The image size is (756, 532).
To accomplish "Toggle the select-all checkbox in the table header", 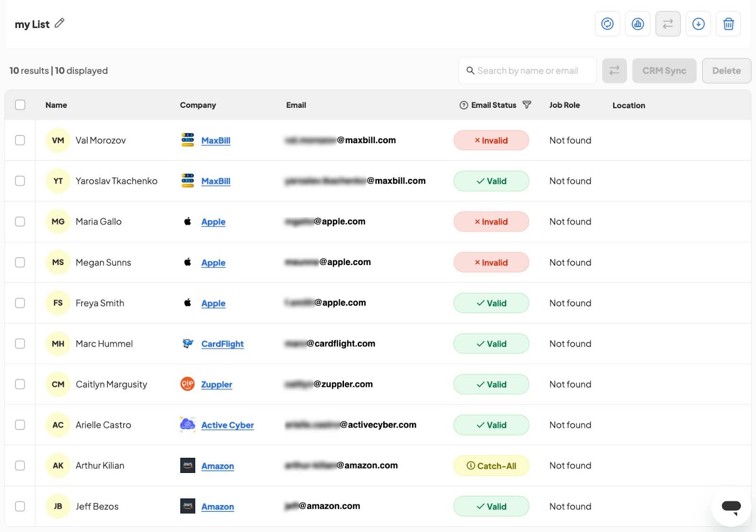I will 20,105.
